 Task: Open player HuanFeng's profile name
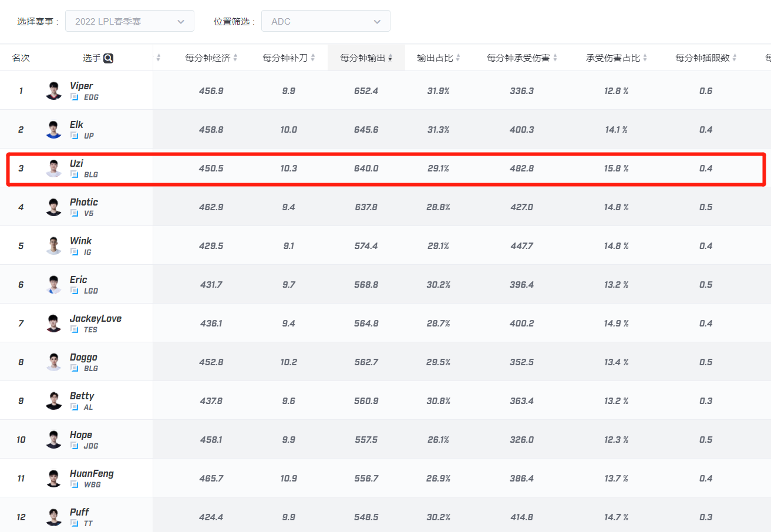pyautogui.click(x=92, y=473)
